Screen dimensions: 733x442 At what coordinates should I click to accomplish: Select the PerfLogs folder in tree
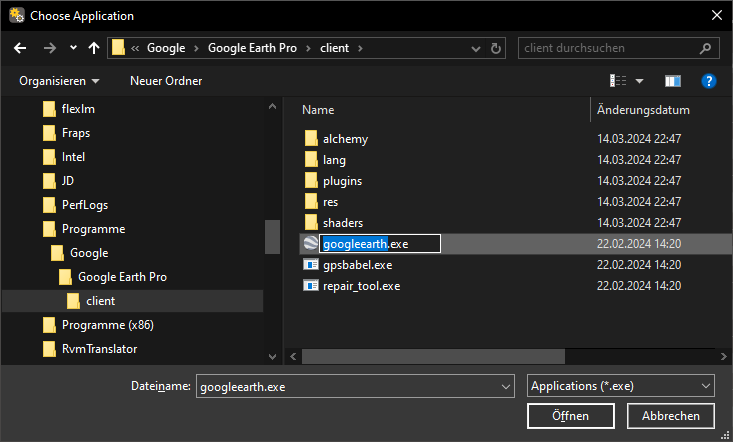(x=85, y=205)
